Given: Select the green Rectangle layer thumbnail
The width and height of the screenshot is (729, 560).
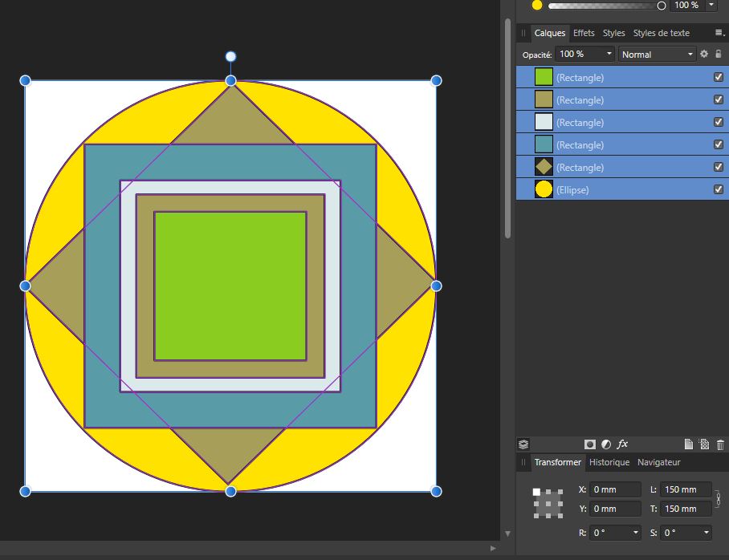Looking at the screenshot, I should (544, 77).
